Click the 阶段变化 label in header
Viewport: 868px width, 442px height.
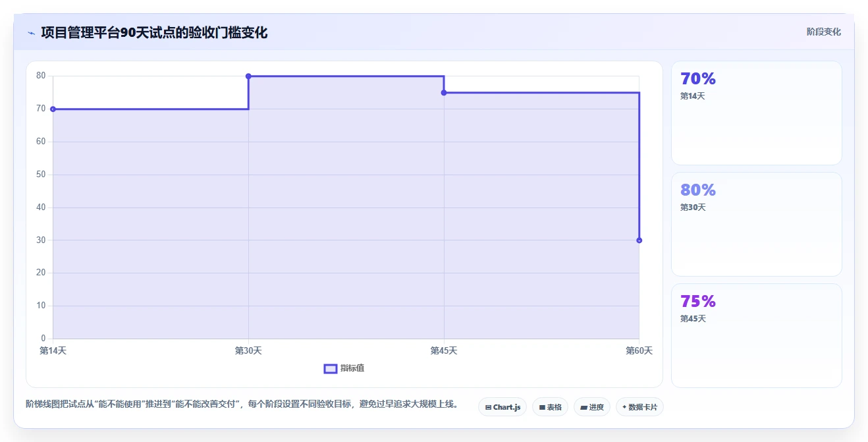824,32
